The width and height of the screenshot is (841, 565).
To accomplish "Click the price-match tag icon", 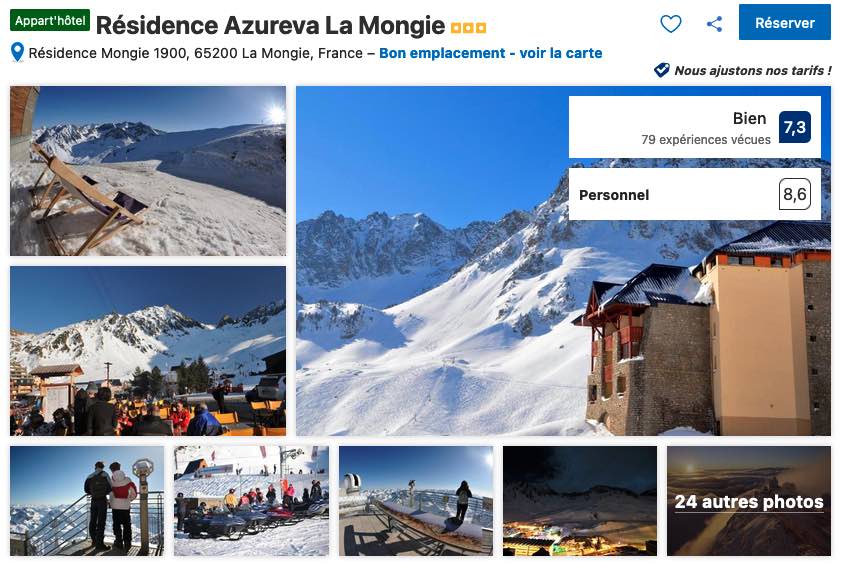I will [x=661, y=70].
